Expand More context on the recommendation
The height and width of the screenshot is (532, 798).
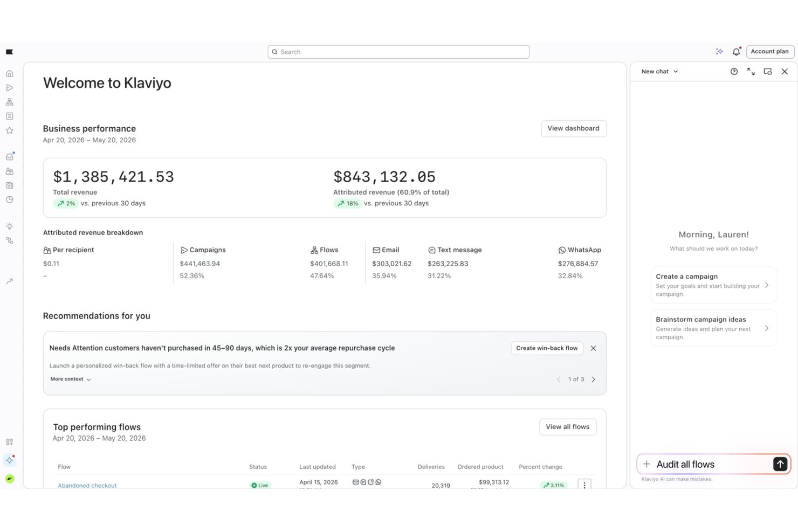71,379
